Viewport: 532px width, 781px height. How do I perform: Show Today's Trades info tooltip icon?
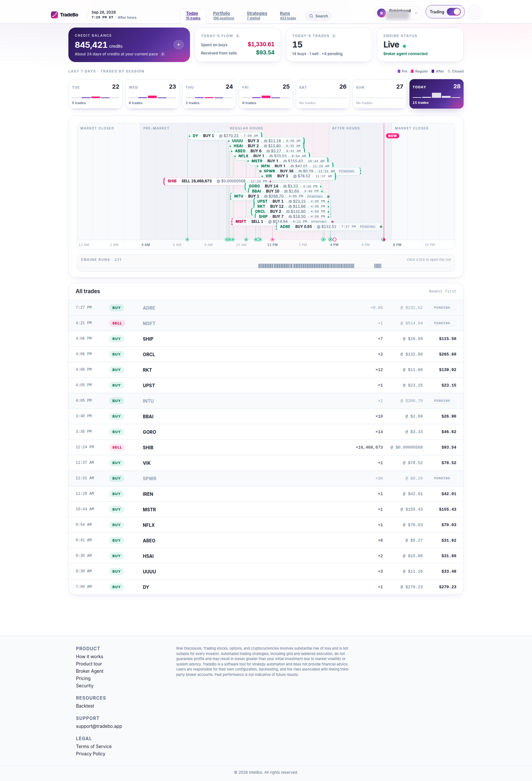point(334,36)
